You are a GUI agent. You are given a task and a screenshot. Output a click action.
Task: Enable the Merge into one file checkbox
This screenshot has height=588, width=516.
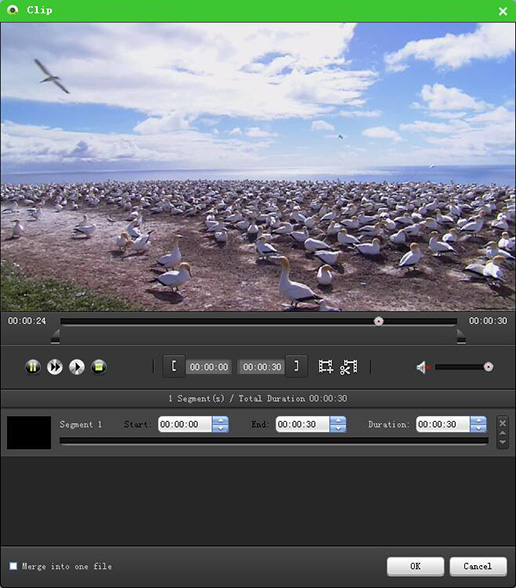(x=13, y=566)
